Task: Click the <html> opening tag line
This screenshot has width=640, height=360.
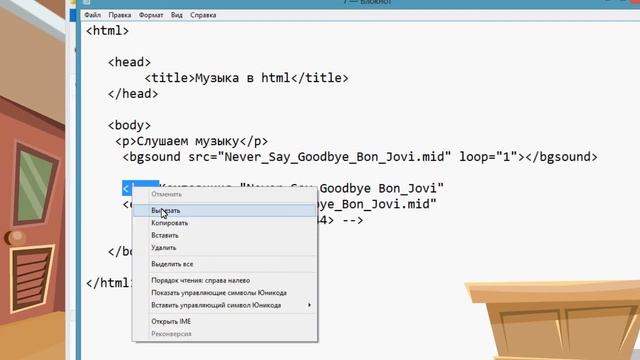Action: 107,31
